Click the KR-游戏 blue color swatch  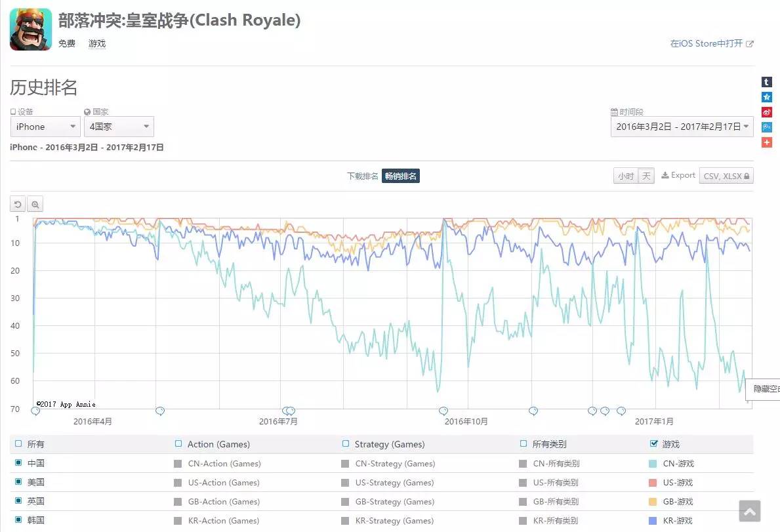pos(653,521)
